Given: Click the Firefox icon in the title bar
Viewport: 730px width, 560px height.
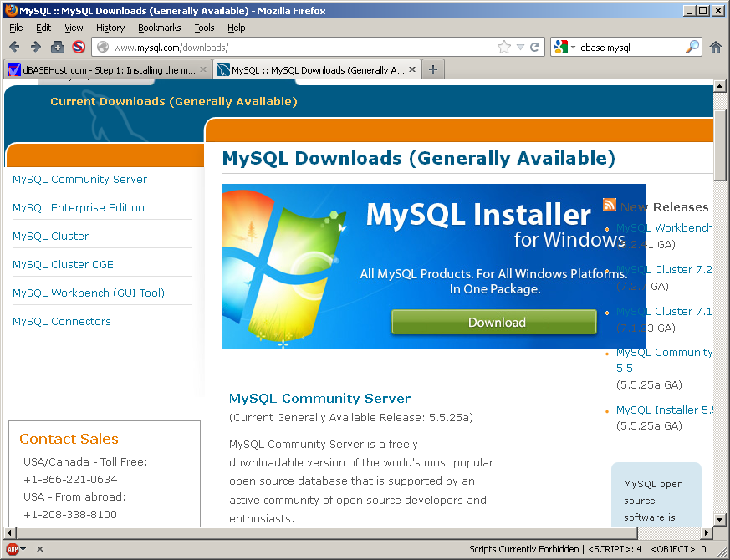Looking at the screenshot, I should 11,10.
